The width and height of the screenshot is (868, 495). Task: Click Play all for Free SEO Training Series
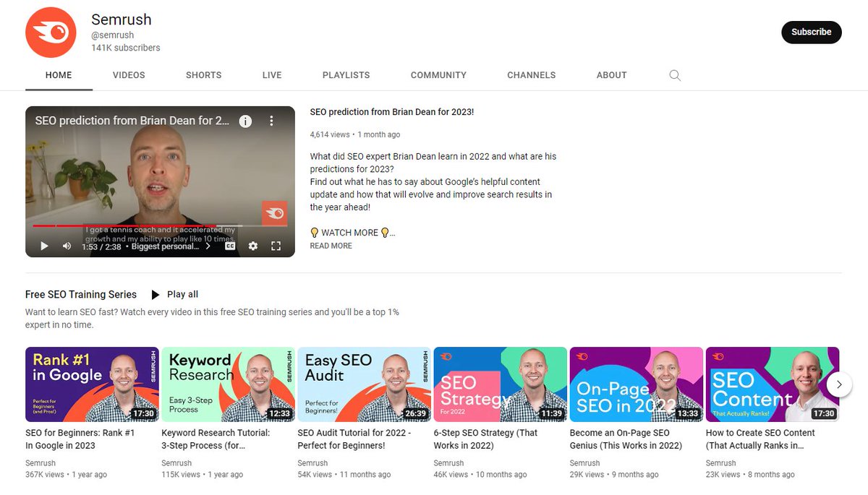[x=174, y=294]
